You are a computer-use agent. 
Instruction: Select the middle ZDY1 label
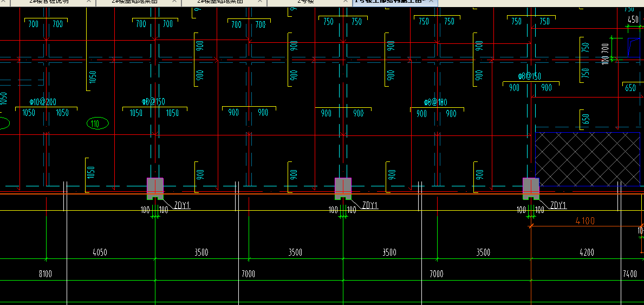[370, 205]
